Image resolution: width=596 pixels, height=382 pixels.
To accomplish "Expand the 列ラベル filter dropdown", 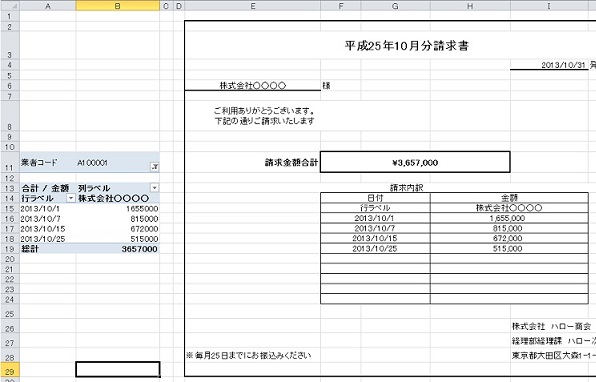I will pos(155,188).
